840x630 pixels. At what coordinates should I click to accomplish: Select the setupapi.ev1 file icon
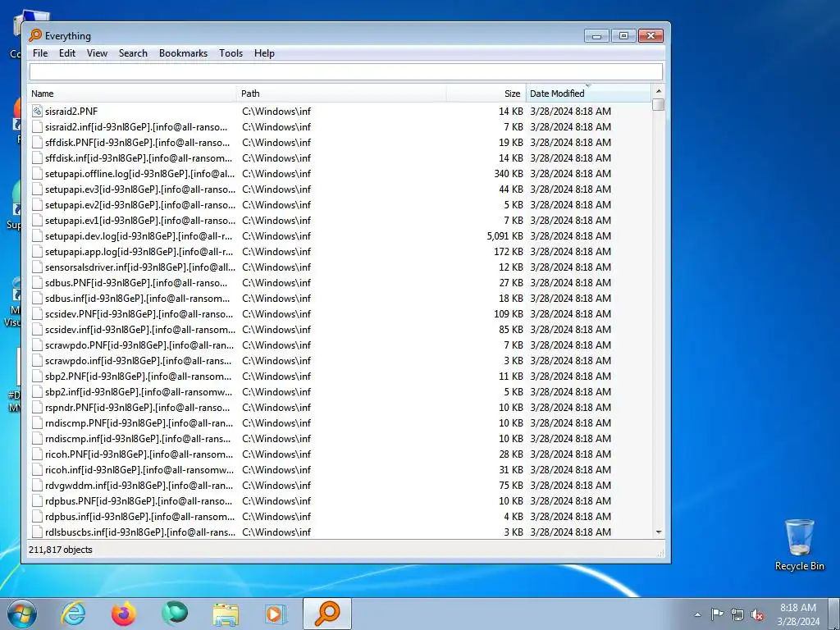click(x=37, y=220)
